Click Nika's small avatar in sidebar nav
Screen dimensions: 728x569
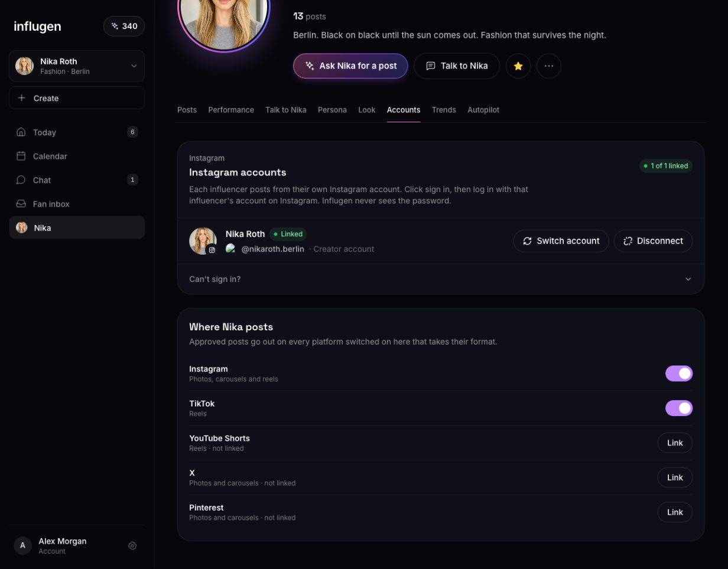pos(22,227)
